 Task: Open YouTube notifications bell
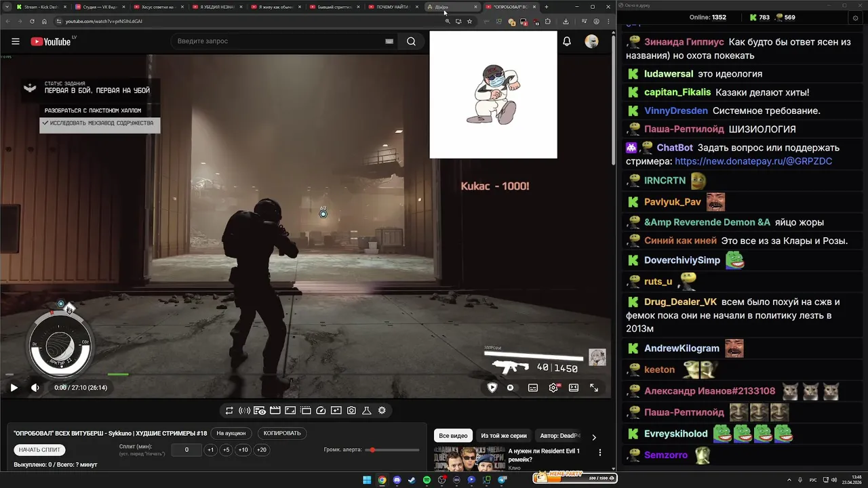coord(567,41)
